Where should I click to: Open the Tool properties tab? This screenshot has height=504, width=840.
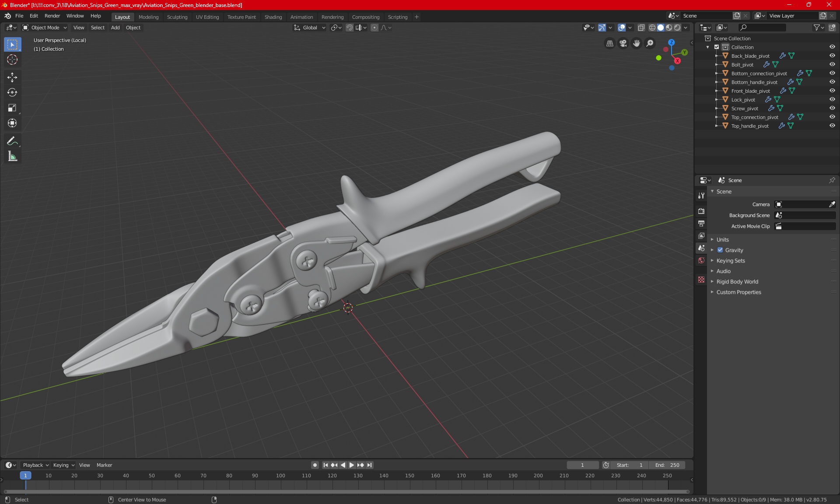click(x=701, y=196)
